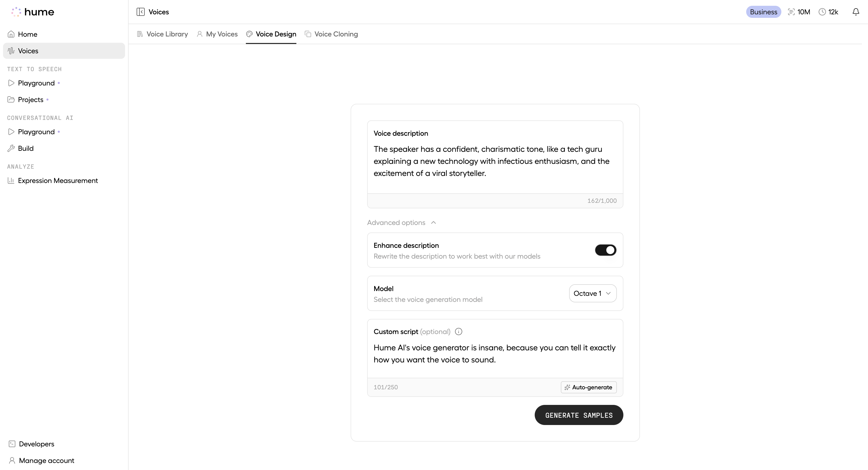Disable the Enhance description toggle
The width and height of the screenshot is (868, 470).
[606, 250]
